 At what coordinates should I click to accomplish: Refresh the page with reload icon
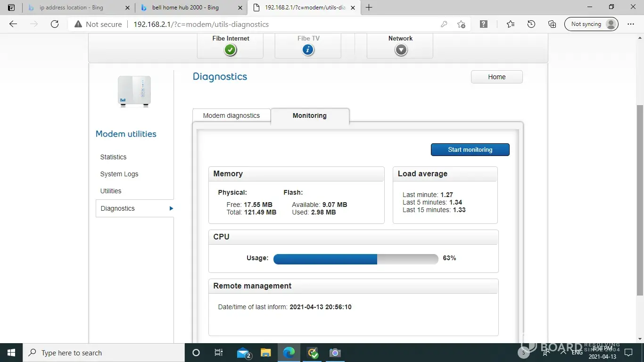[x=55, y=25]
